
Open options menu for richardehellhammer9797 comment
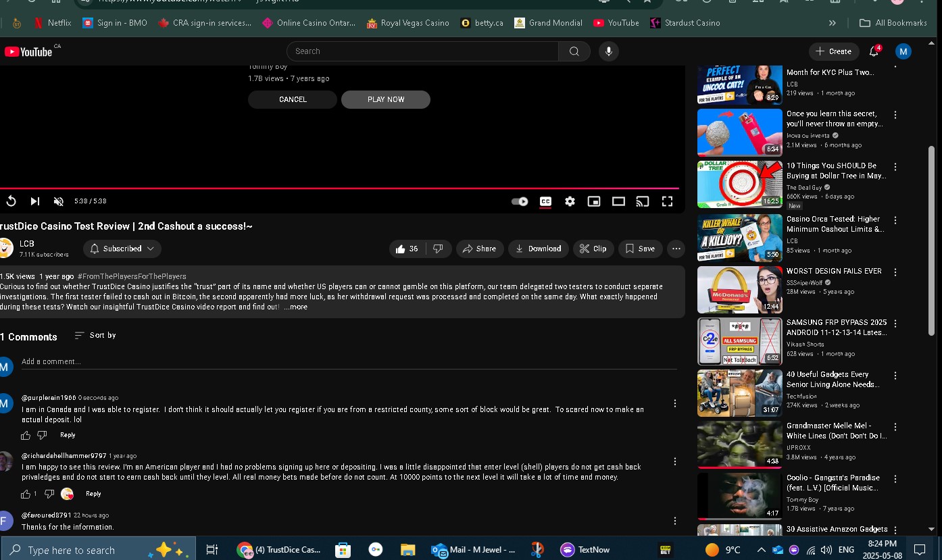click(x=674, y=461)
